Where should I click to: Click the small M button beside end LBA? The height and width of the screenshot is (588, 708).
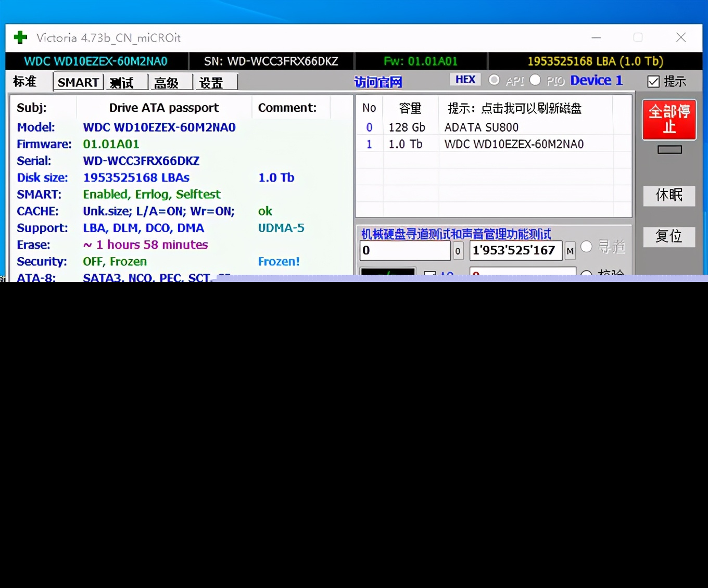(x=570, y=251)
